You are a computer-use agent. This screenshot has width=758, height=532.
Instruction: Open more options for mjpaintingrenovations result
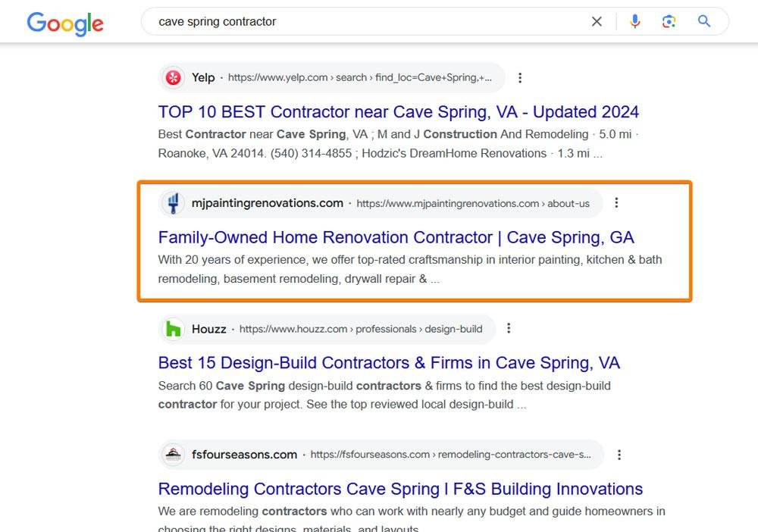[x=616, y=203]
